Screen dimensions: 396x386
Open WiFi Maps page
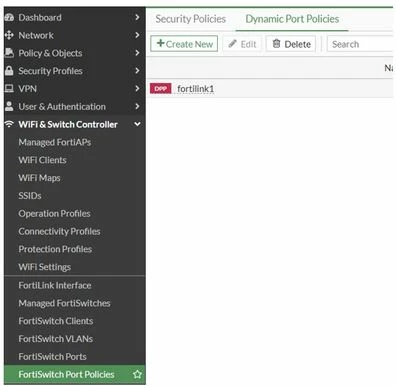75,178
